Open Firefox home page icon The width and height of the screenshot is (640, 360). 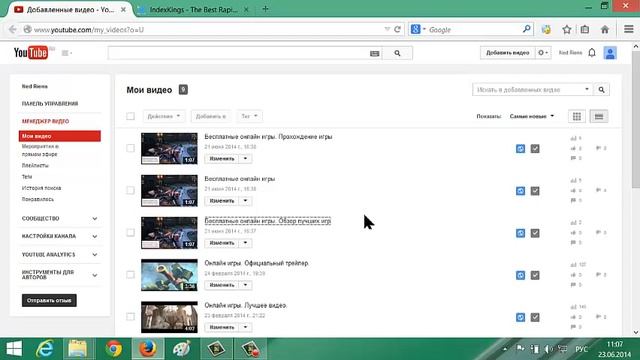click(605, 29)
